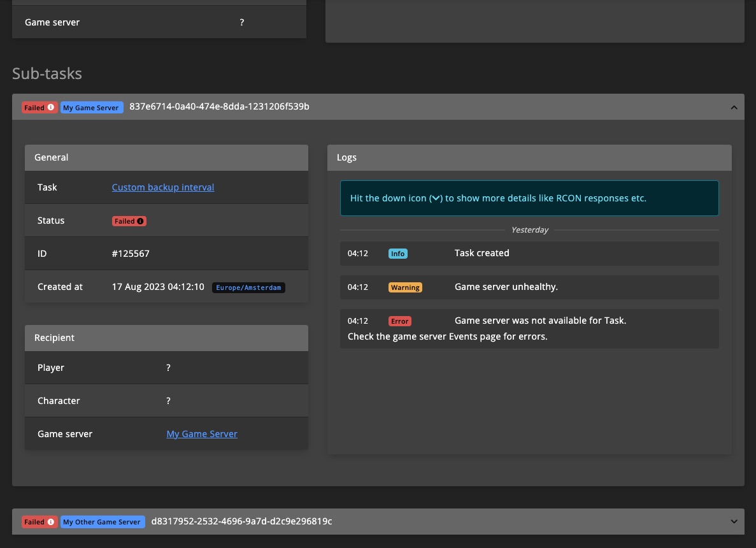Click the down icon inside the Logs hint banner
Viewport: 756px width, 548px height.
click(x=436, y=198)
